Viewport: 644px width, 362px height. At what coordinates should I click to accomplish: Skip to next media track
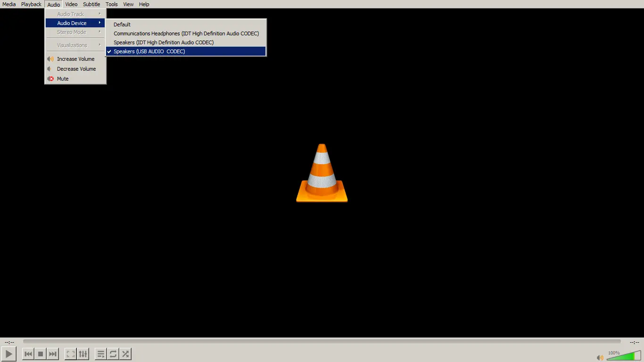point(53,354)
